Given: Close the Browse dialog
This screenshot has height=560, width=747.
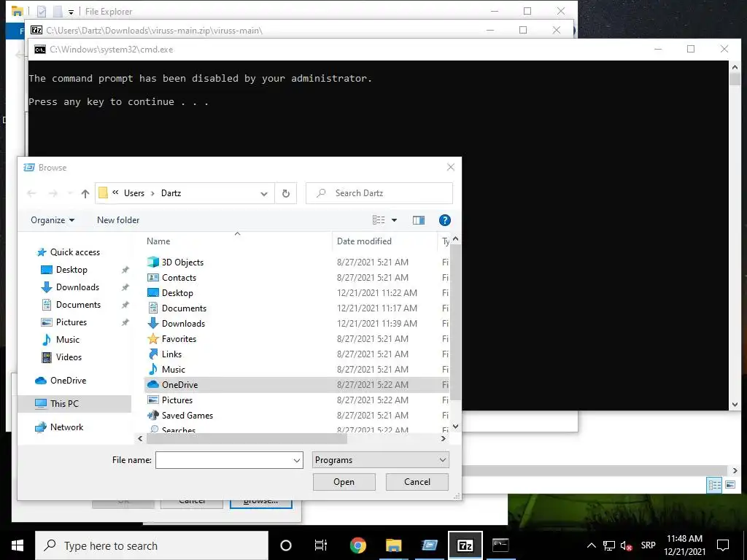Looking at the screenshot, I should 450,167.
